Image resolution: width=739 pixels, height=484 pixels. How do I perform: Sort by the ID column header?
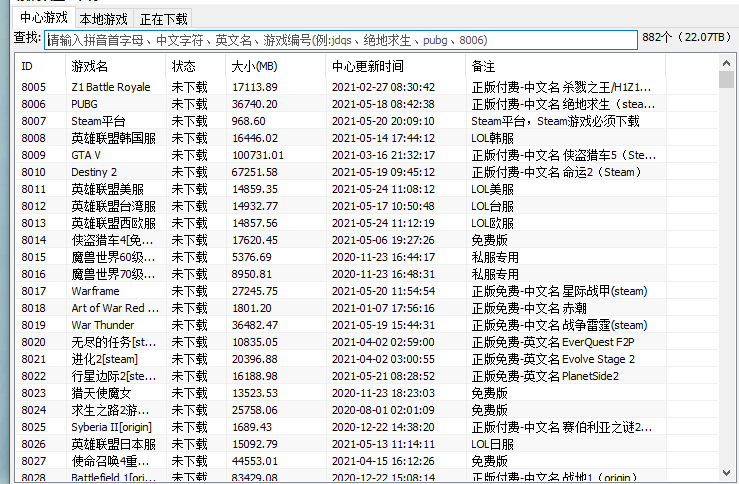coord(40,66)
